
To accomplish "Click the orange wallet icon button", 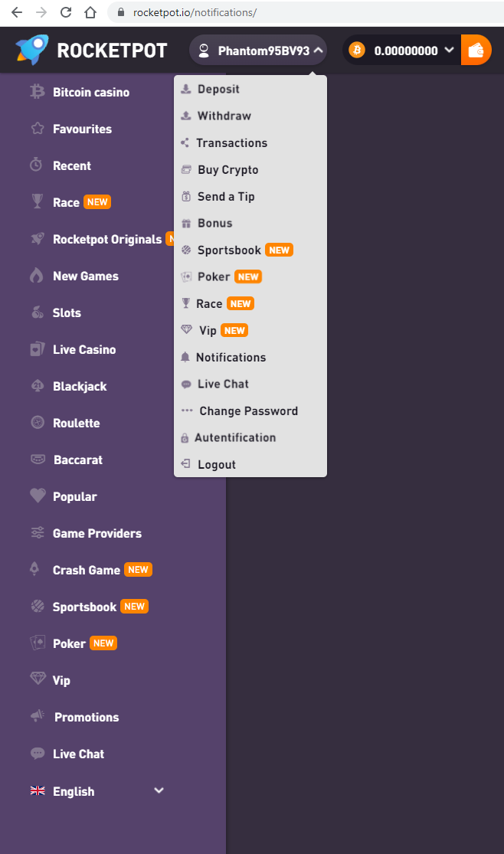I will point(476,51).
